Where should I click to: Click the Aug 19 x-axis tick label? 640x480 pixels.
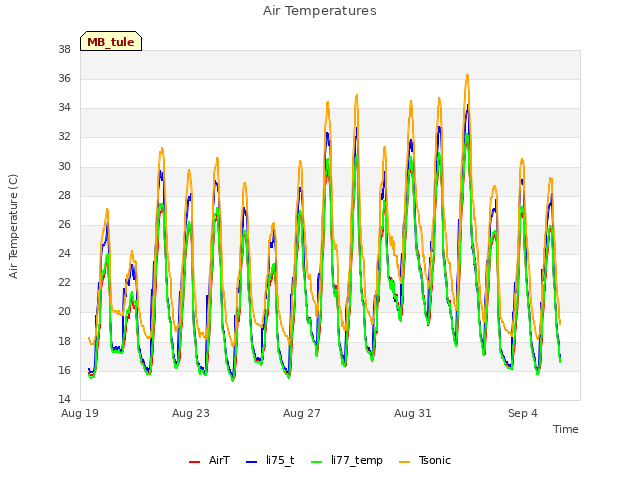tap(80, 413)
